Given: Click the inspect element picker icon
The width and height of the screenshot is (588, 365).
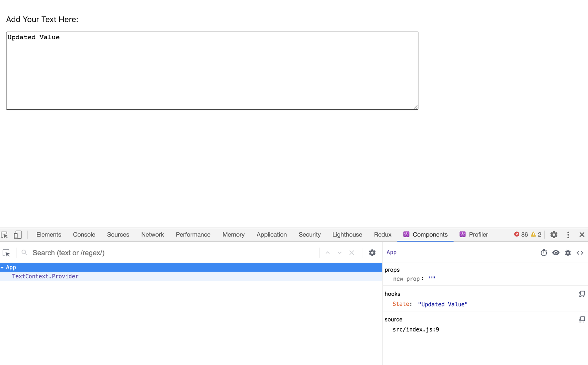Looking at the screenshot, I should (5, 235).
